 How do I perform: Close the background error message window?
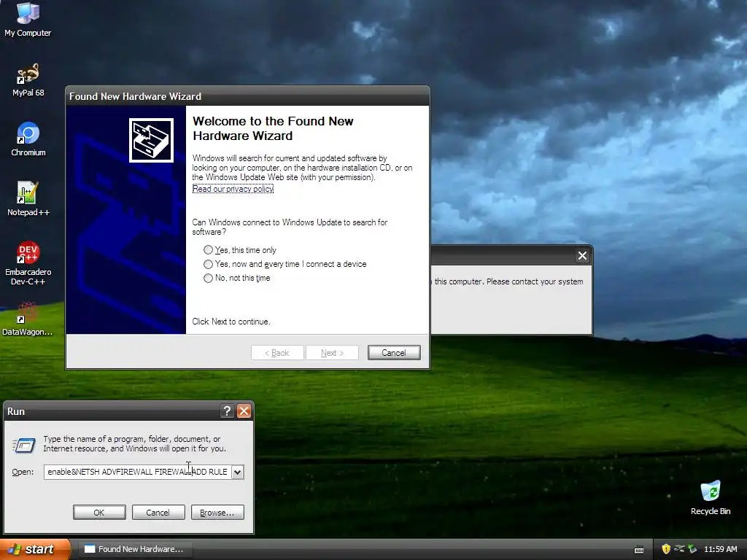(x=582, y=256)
